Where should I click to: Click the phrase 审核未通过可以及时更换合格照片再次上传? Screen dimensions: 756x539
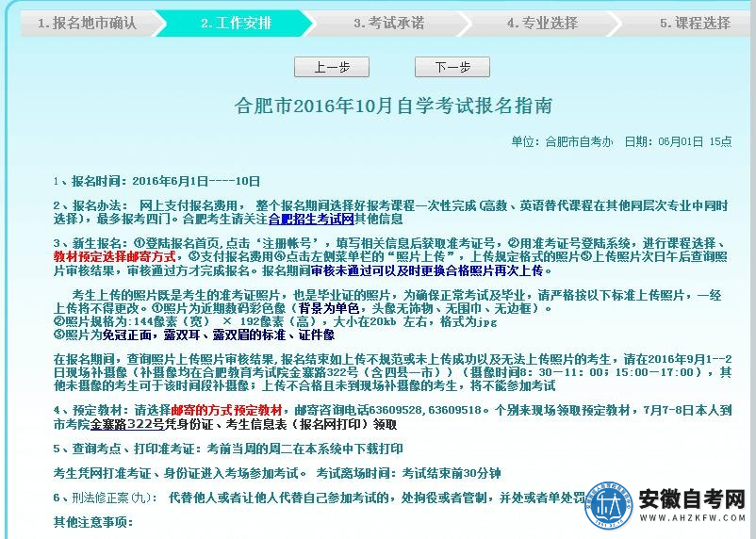(427, 270)
